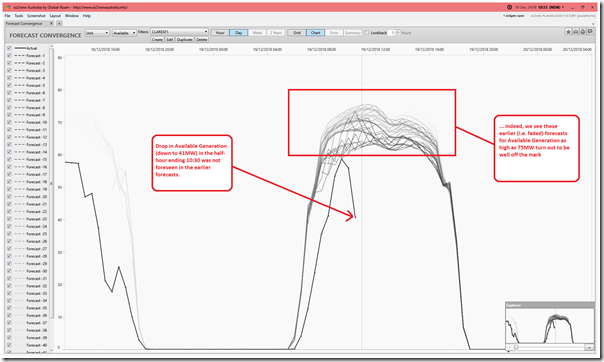Viewport: 604px width, 362px height.
Task: Open the new tab dropdown next to Forecast Convergence
Action: [x=59, y=23]
